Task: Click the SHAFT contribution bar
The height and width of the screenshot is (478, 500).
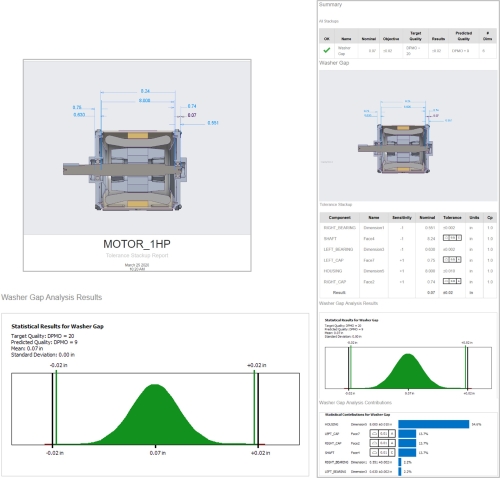Action: click(407, 452)
